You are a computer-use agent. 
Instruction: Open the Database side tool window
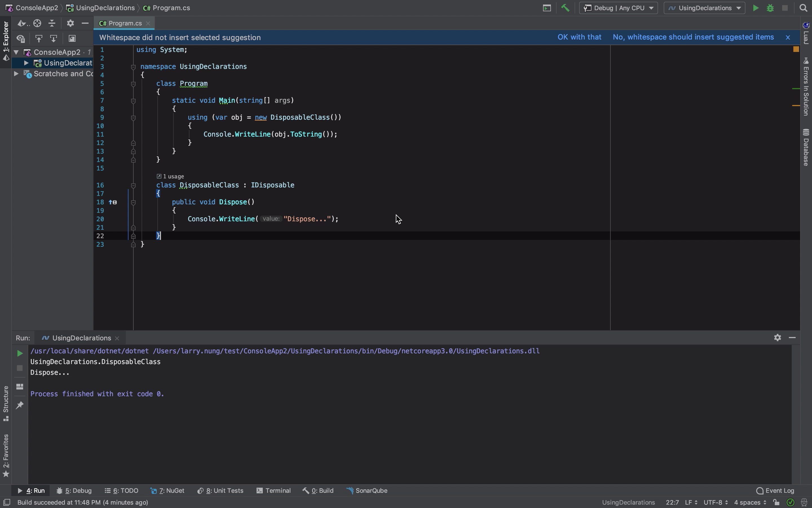point(806,147)
